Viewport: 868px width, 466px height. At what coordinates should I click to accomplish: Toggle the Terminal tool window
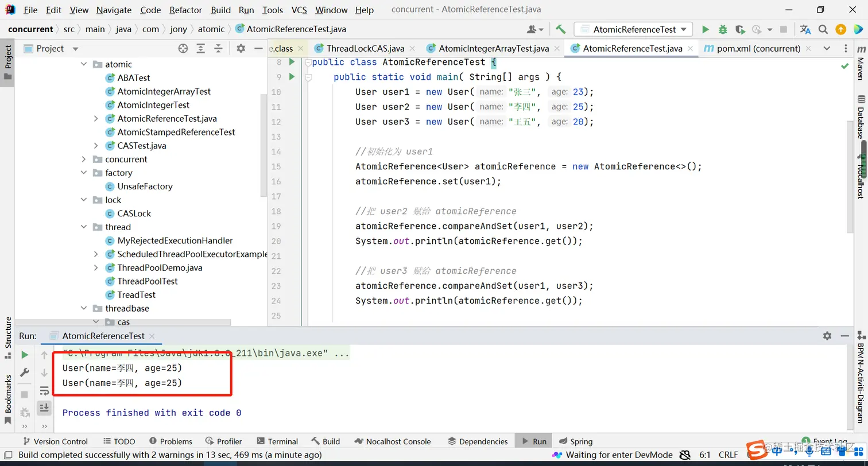[277, 441]
